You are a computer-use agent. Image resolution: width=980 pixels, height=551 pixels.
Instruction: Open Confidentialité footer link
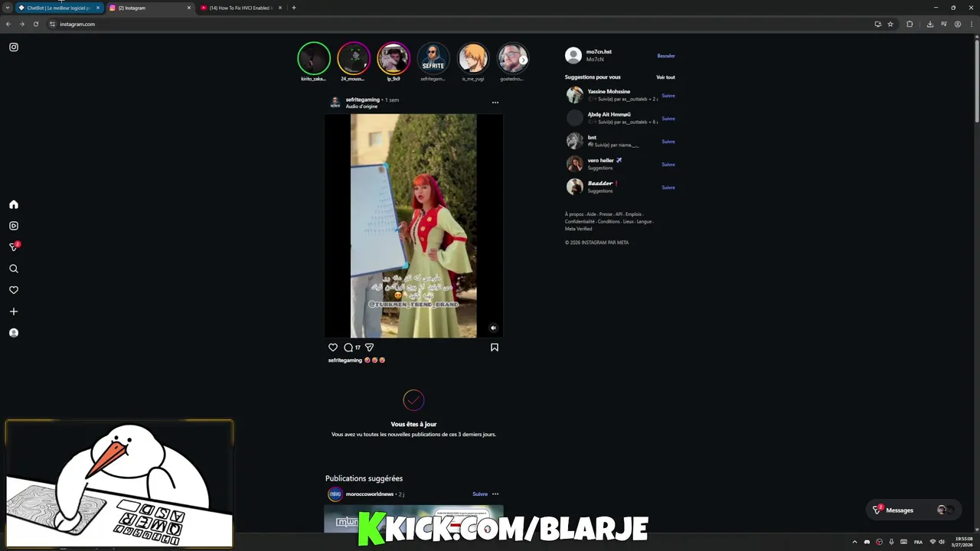tap(580, 222)
